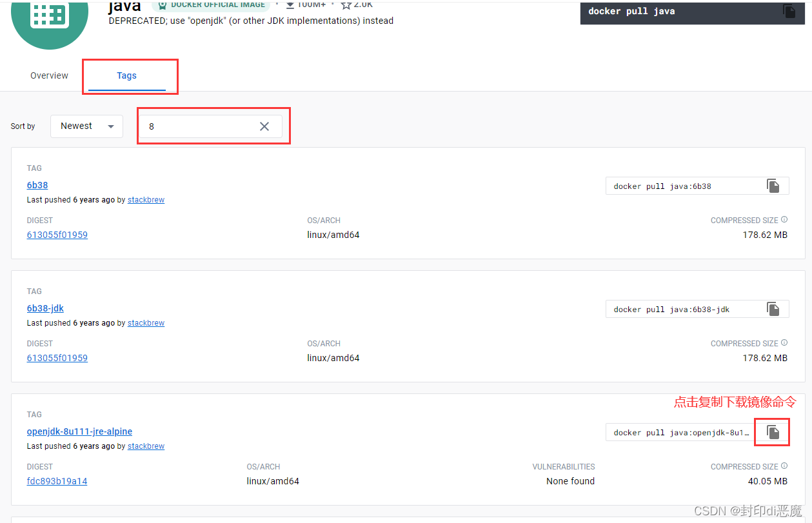The image size is (812, 523).
Task: Click the 'Sort by' label
Action: click(23, 126)
